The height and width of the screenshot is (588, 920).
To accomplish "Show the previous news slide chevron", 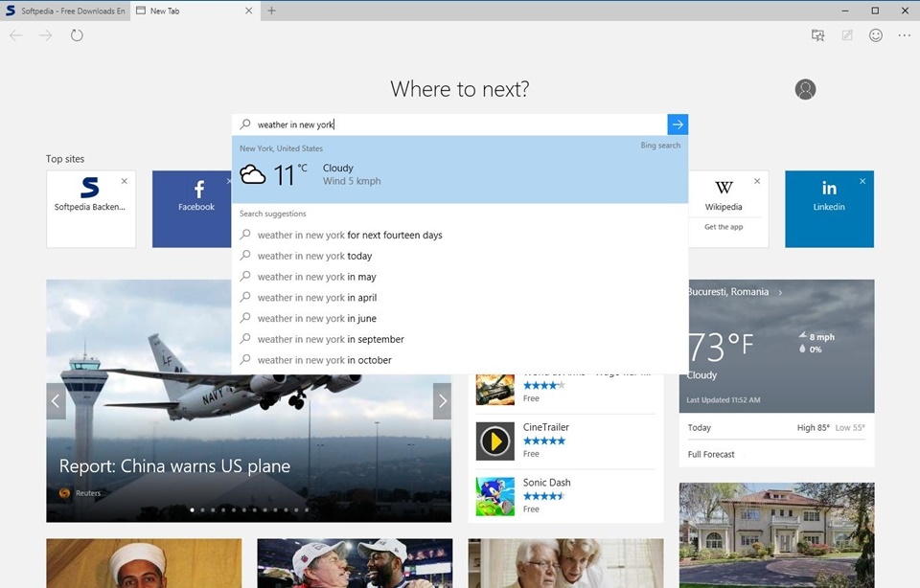I will (x=56, y=401).
